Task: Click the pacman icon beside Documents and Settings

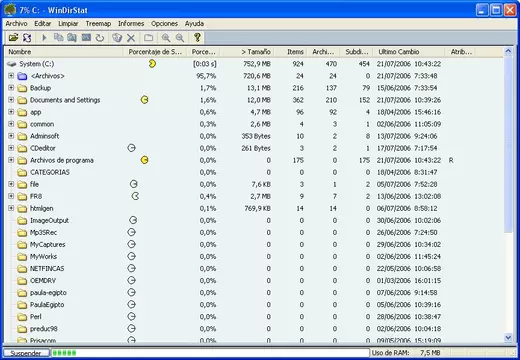Action: [x=144, y=100]
